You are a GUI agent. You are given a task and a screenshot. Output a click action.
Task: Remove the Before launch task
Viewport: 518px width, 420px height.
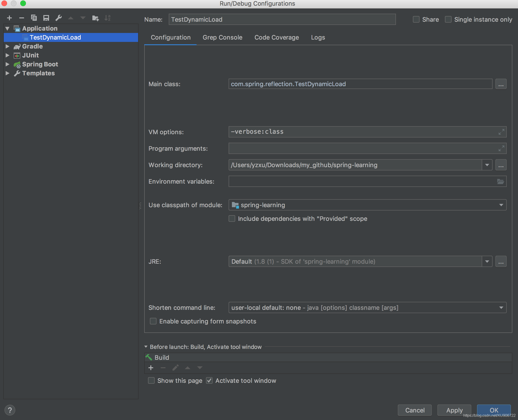coord(163,368)
